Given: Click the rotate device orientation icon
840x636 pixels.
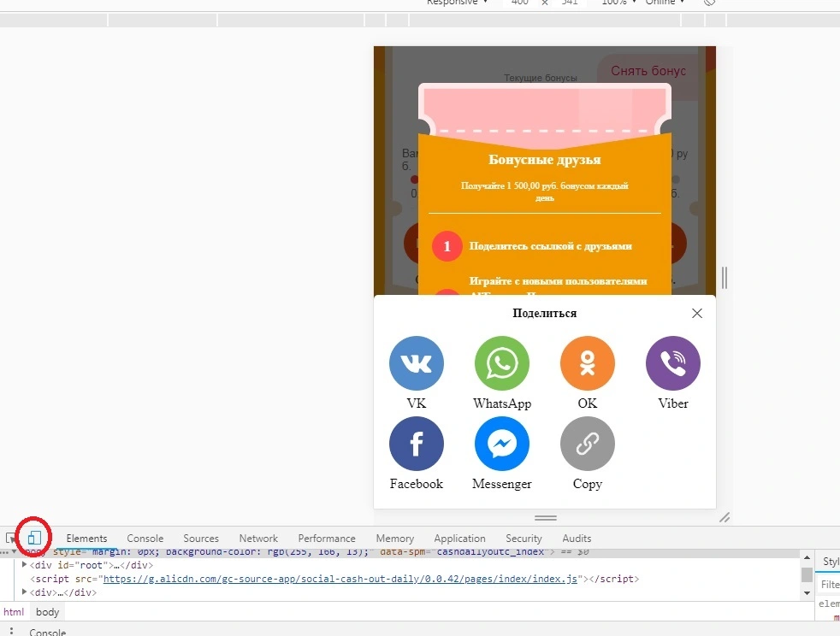Looking at the screenshot, I should click(x=709, y=3).
